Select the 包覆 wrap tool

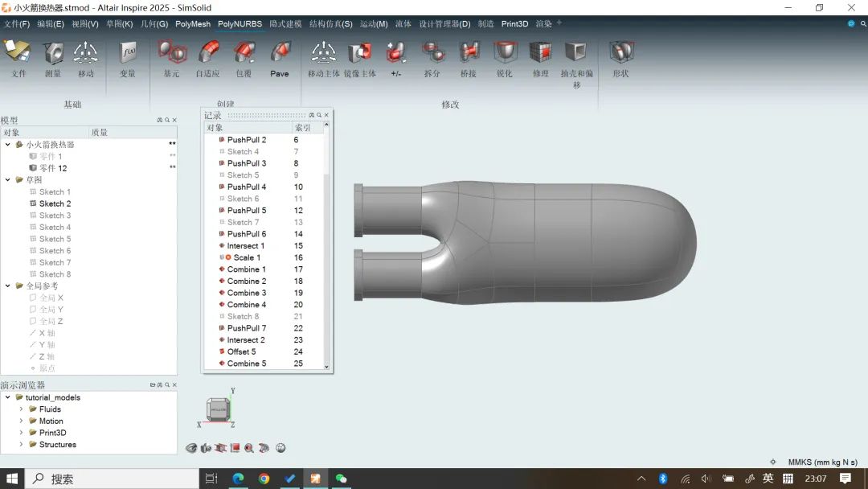pos(244,56)
